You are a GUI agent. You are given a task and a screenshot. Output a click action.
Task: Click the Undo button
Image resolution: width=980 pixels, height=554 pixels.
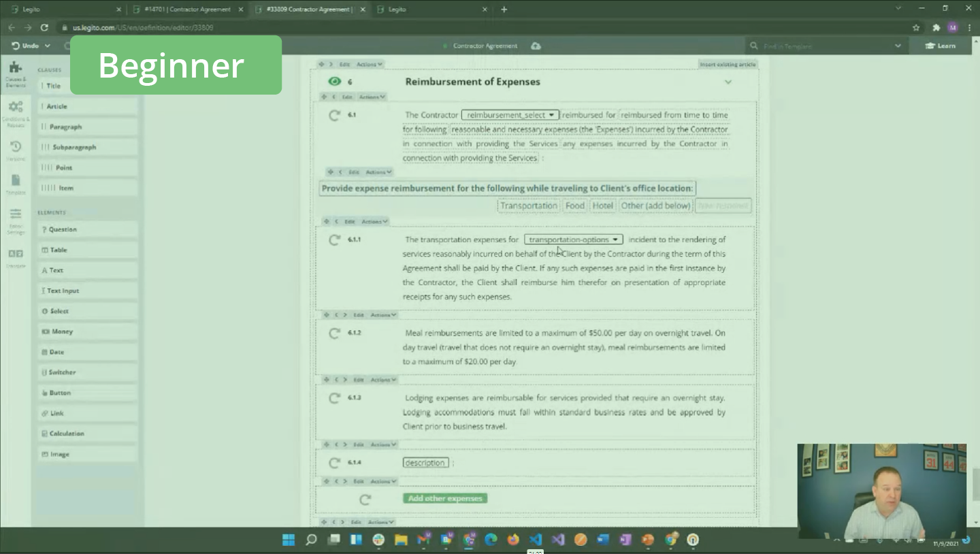24,46
